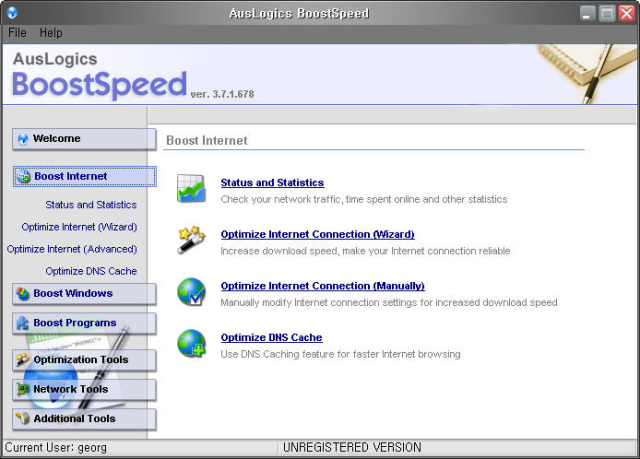This screenshot has width=640, height=459.
Task: Click the Status and Statistics chart icon
Action: pos(191,188)
